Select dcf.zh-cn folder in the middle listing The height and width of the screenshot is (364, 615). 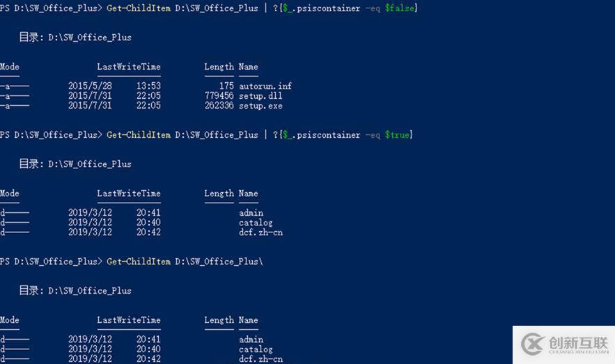(x=260, y=232)
